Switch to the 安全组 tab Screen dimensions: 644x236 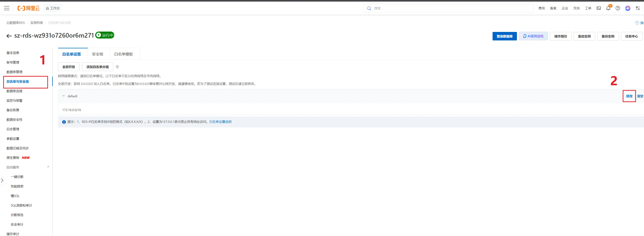tap(97, 54)
